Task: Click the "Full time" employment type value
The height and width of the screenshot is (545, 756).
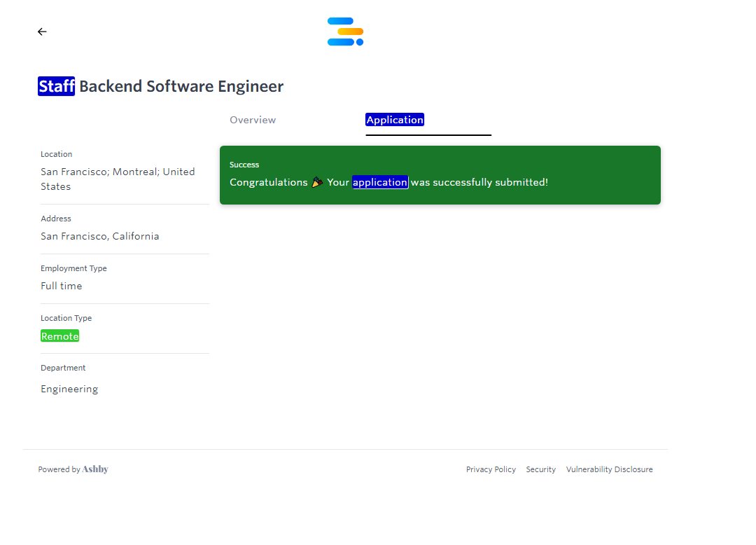Action: pyautogui.click(x=62, y=286)
